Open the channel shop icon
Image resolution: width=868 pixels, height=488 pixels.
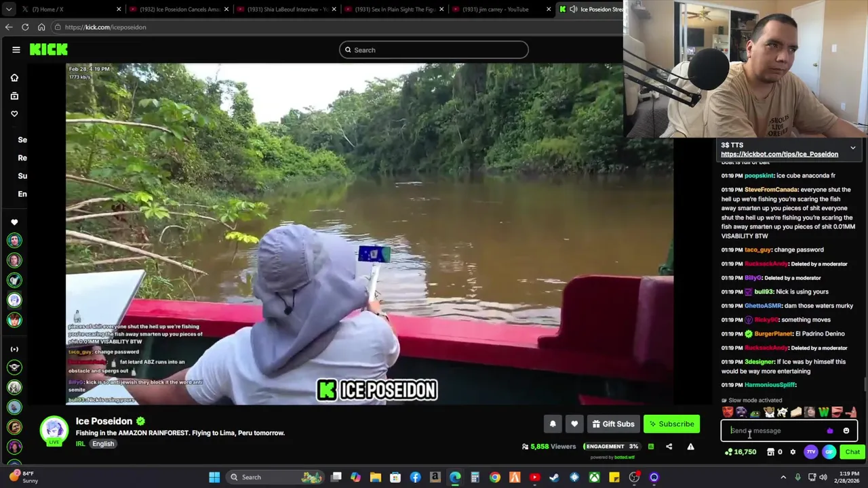coord(770,452)
